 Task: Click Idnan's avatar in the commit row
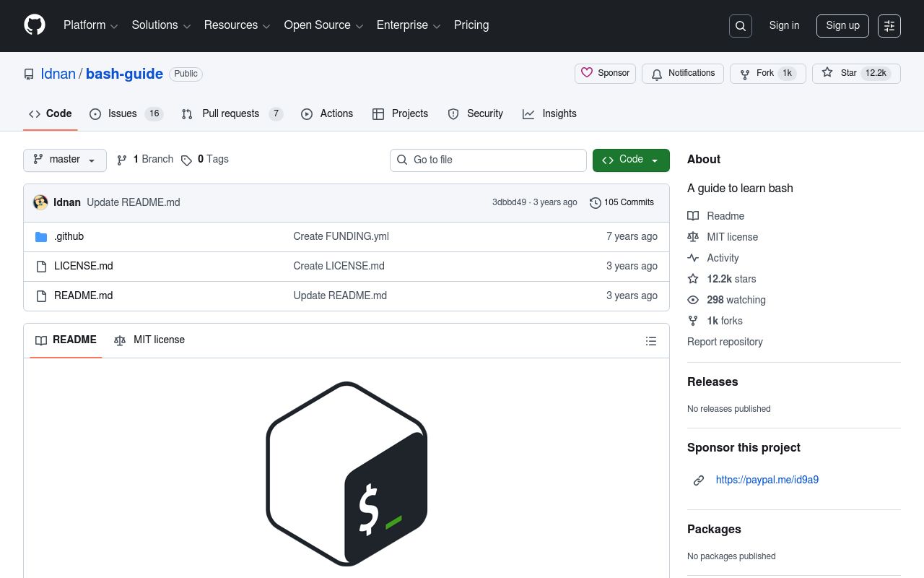coord(40,202)
